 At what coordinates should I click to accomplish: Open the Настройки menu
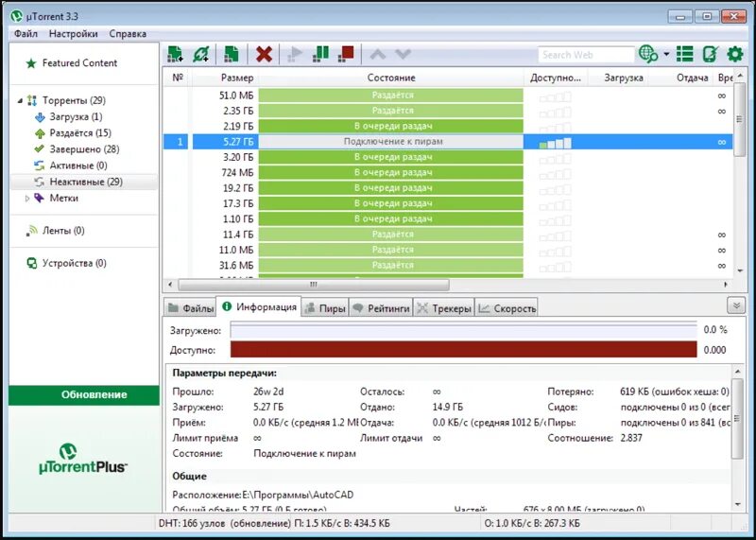click(x=74, y=34)
